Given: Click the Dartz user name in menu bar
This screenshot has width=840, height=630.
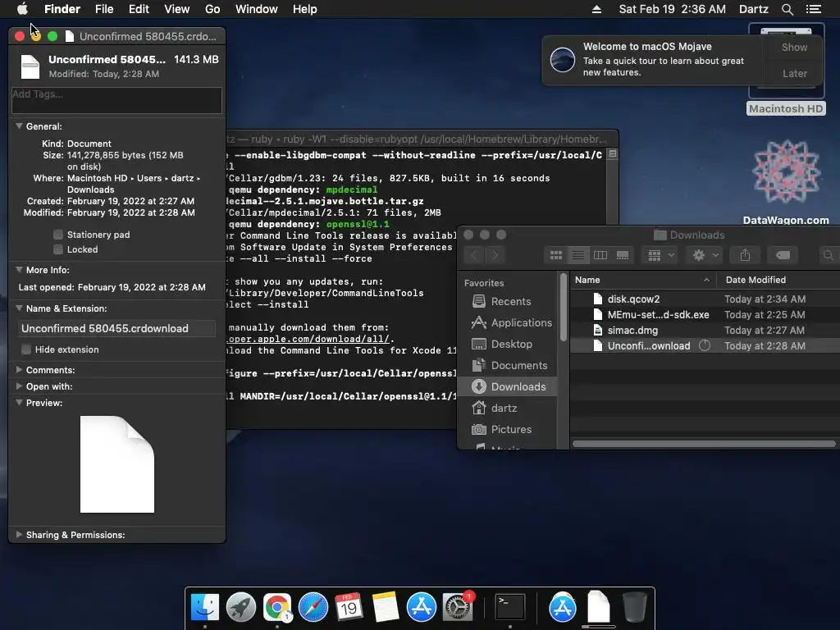Looking at the screenshot, I should (753, 9).
